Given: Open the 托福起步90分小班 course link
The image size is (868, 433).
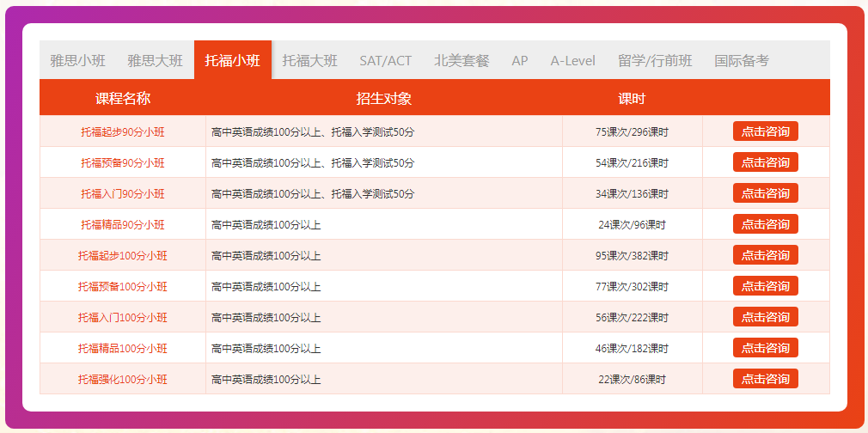Looking at the screenshot, I should tap(123, 132).
